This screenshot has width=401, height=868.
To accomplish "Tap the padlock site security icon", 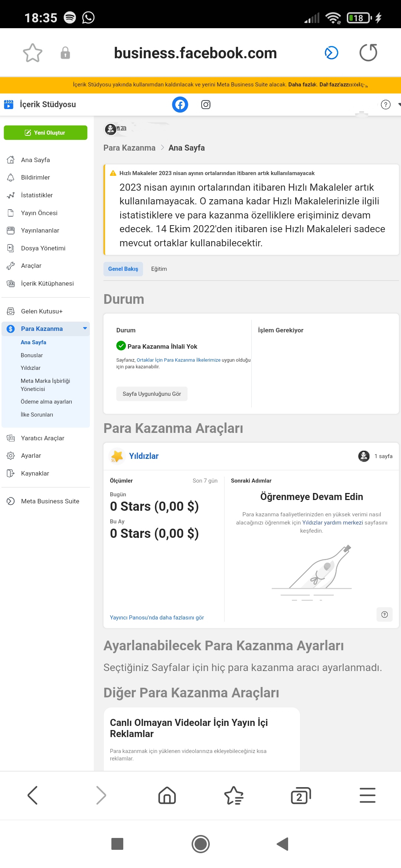I will [65, 53].
